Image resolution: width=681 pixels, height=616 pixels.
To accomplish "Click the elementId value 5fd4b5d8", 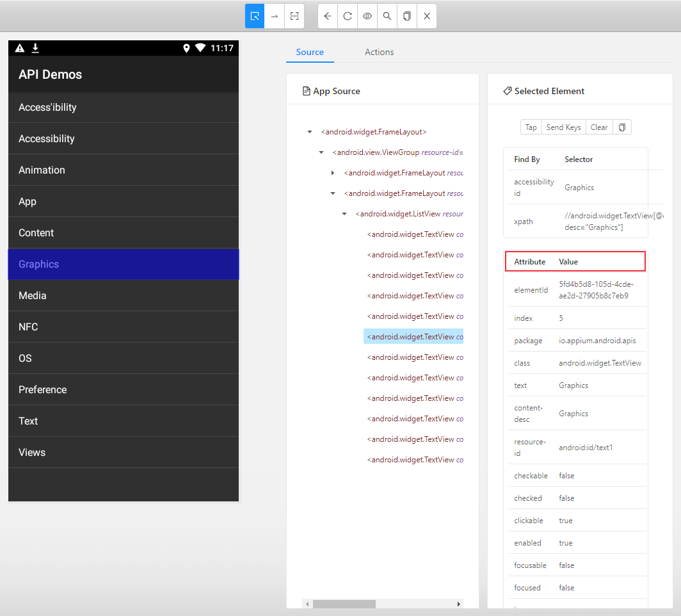I will tap(596, 290).
